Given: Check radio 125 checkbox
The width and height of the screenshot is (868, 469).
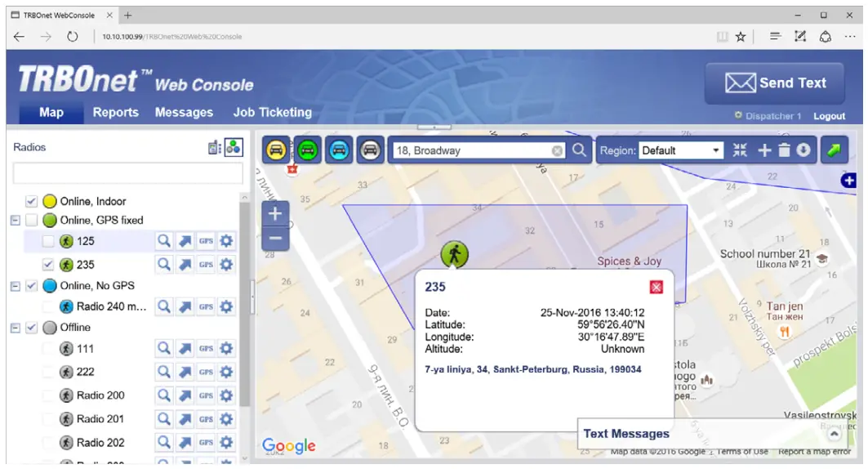Looking at the screenshot, I should click(x=48, y=241).
